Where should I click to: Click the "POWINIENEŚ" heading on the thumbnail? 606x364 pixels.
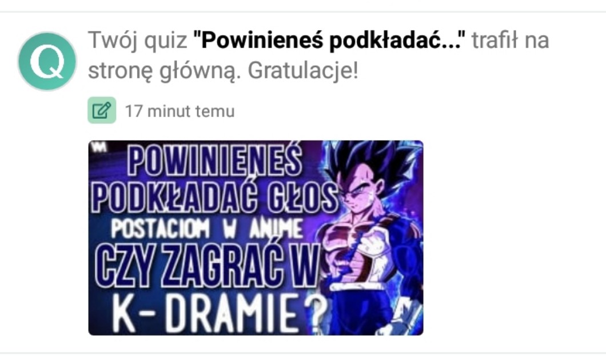(214, 161)
